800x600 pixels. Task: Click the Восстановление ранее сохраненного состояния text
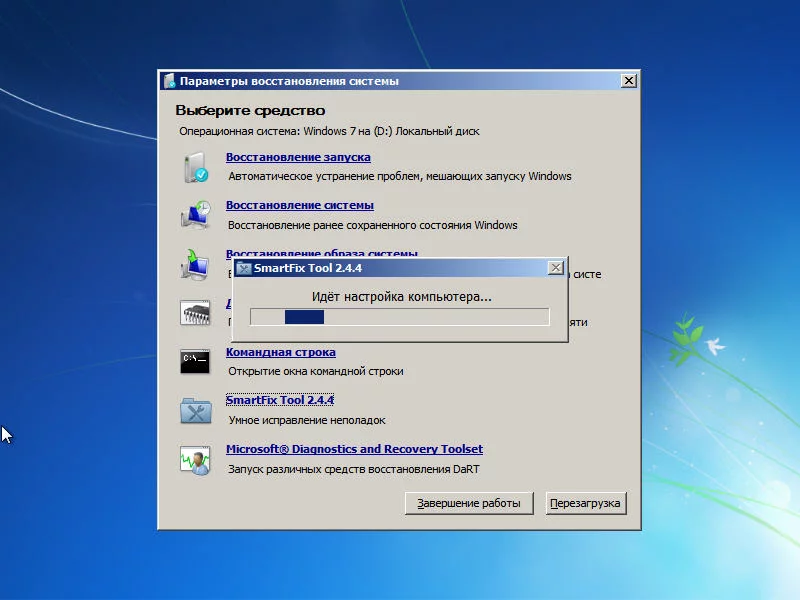click(x=372, y=225)
